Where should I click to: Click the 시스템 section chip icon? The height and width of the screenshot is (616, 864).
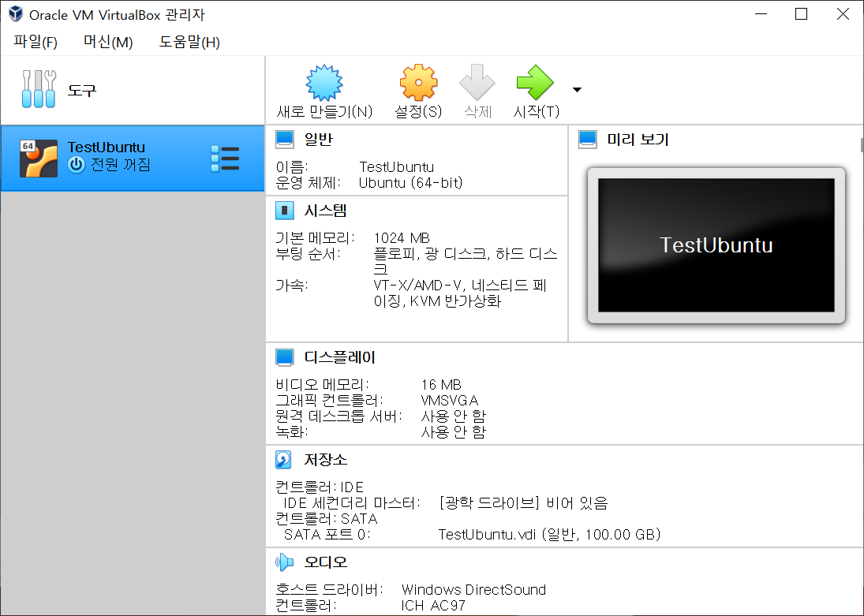click(284, 211)
